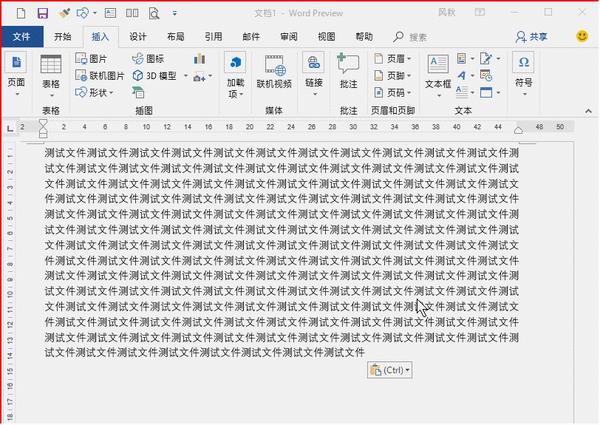Open the paste options (Ctrl) button

[x=390, y=370]
